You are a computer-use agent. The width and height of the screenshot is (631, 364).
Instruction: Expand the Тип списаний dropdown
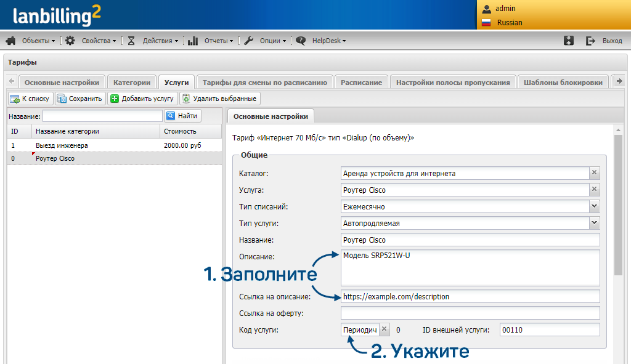594,206
